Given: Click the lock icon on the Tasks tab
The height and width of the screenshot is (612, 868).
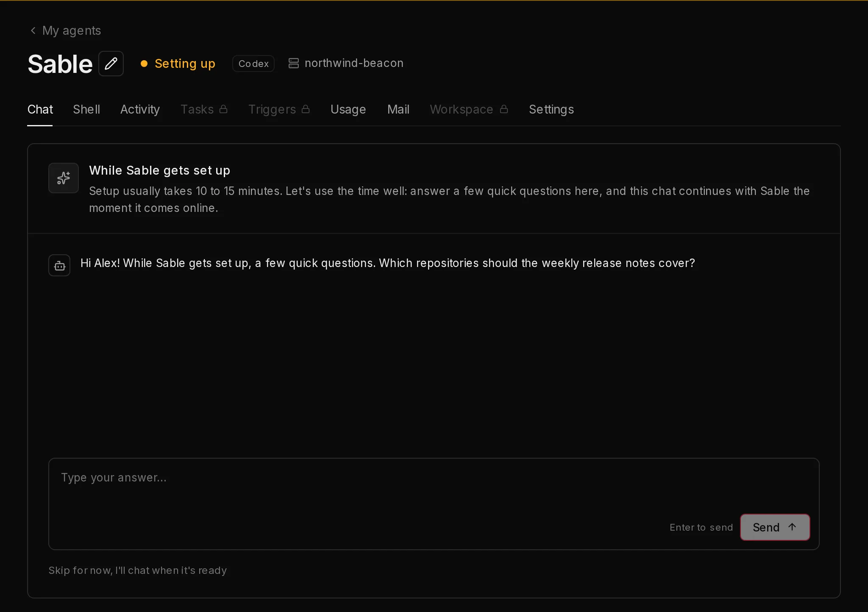Looking at the screenshot, I should tap(223, 109).
